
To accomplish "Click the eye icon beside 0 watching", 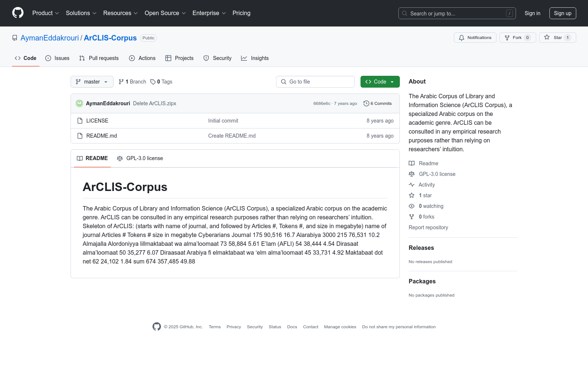I will pyautogui.click(x=412, y=206).
